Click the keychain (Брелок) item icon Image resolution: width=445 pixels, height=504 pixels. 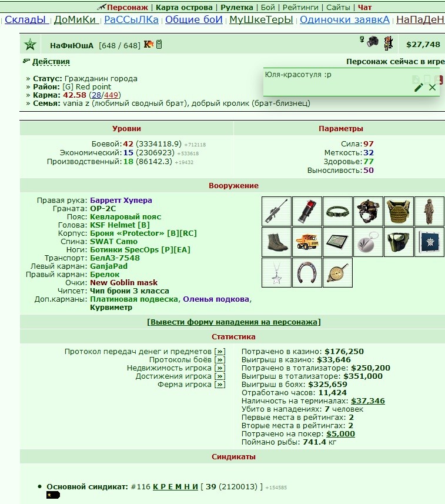pyautogui.click(x=368, y=242)
